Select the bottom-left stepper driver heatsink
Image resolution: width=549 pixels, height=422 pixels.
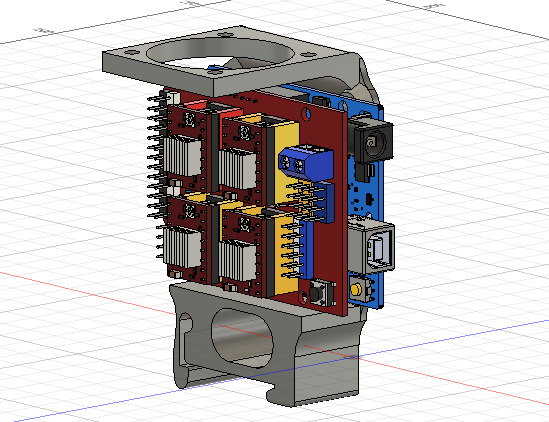[x=182, y=247]
